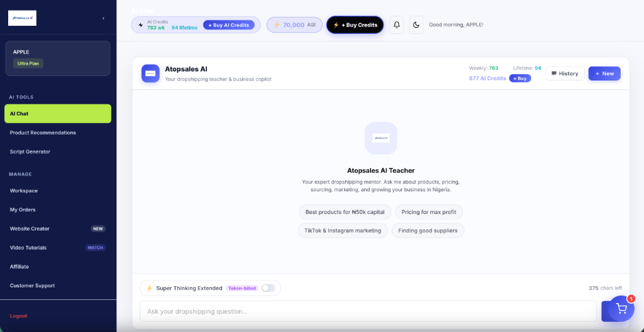Focus the dropshipping question input field
The width and height of the screenshot is (644, 332).
pos(368,311)
